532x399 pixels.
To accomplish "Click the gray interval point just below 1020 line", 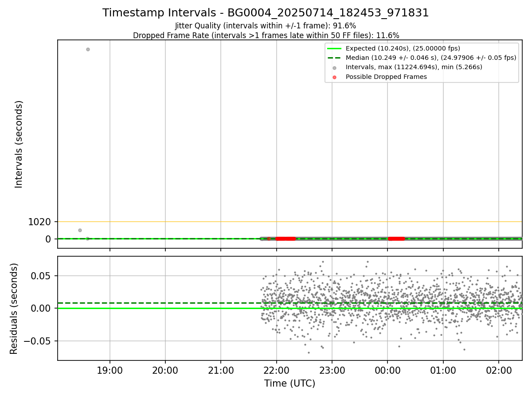I will pyautogui.click(x=80, y=230).
